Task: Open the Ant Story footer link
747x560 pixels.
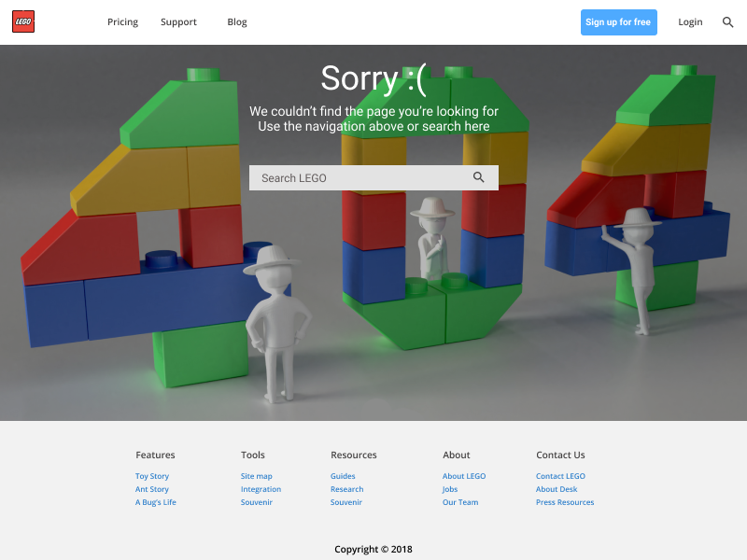Action: coord(151,489)
